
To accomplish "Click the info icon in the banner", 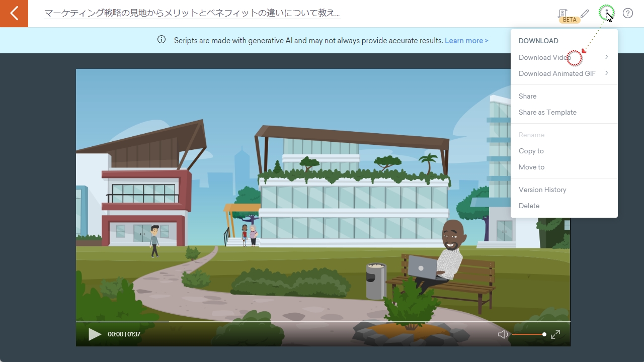I will pyautogui.click(x=162, y=40).
